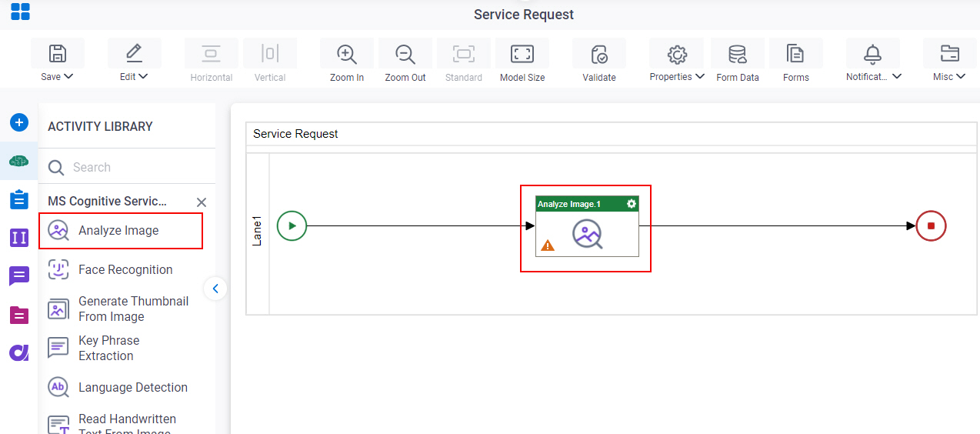Click the process end event
This screenshot has height=434, width=980.
click(x=931, y=225)
